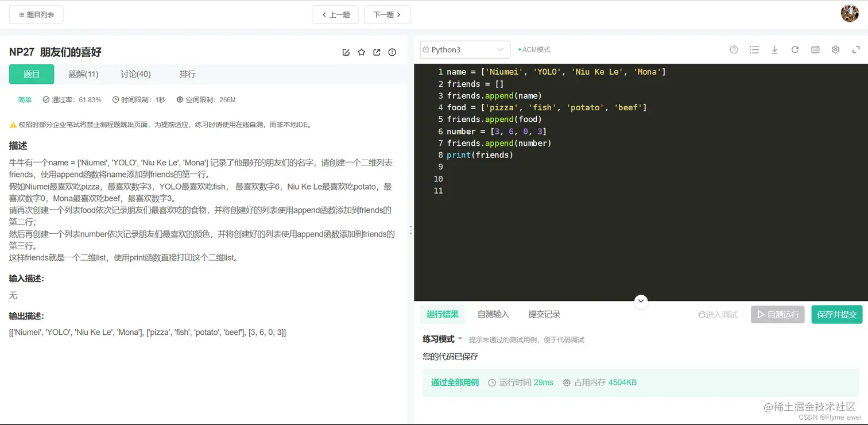Open the Python3 language dropdown

(464, 49)
